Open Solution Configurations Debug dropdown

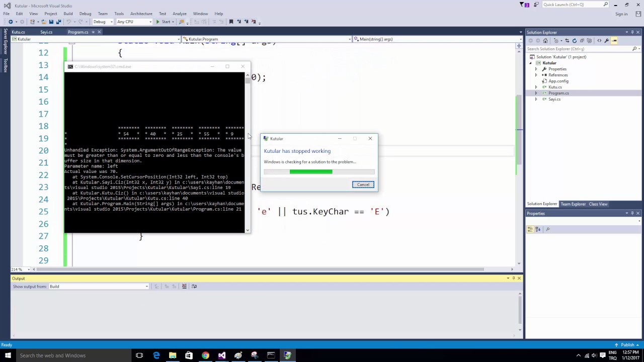coord(103,22)
